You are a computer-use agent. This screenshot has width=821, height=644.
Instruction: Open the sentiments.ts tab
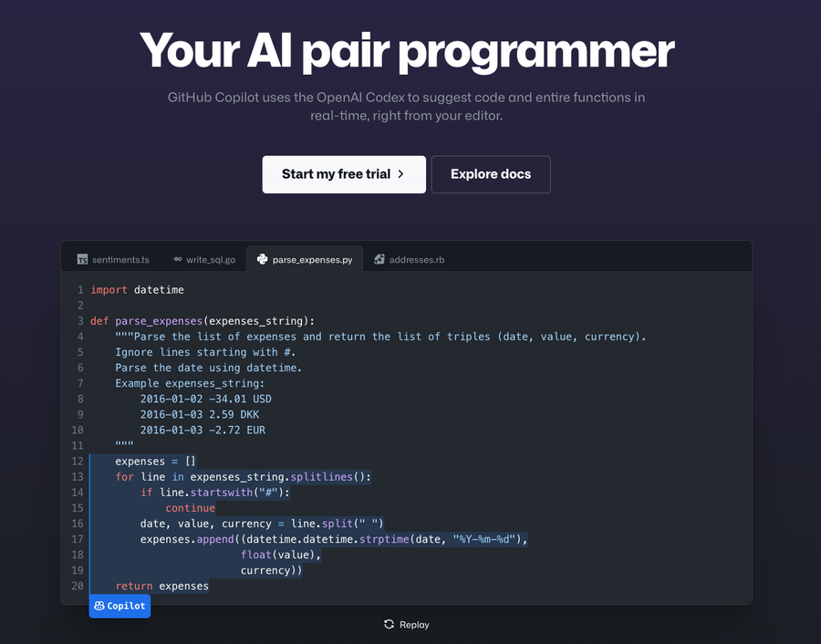click(x=114, y=259)
